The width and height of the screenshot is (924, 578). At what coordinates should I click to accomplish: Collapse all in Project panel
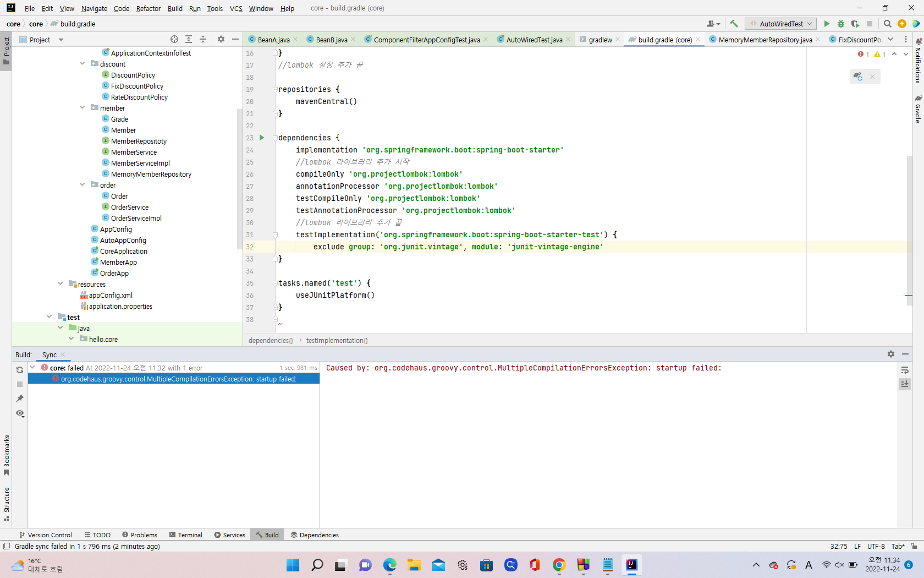pyautogui.click(x=203, y=39)
